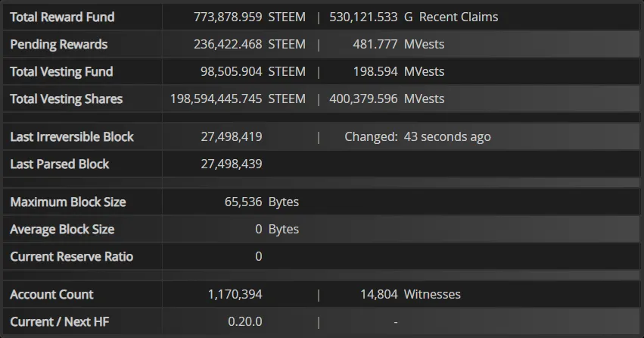The width and height of the screenshot is (644, 338).
Task: Click the Average Block Size label
Action: tap(62, 230)
